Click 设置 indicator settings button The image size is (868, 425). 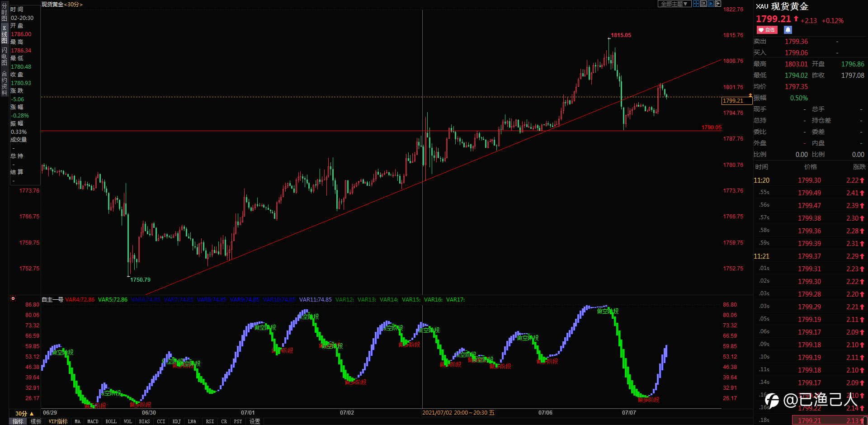click(255, 421)
